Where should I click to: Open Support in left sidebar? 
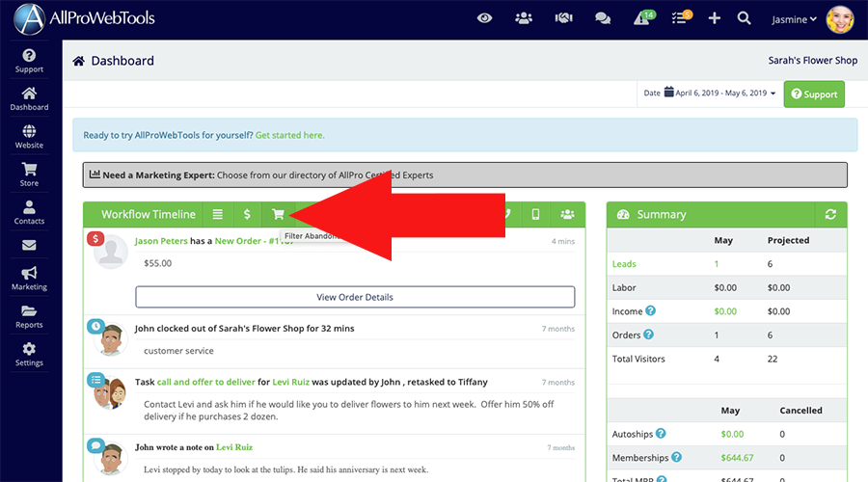(29, 61)
